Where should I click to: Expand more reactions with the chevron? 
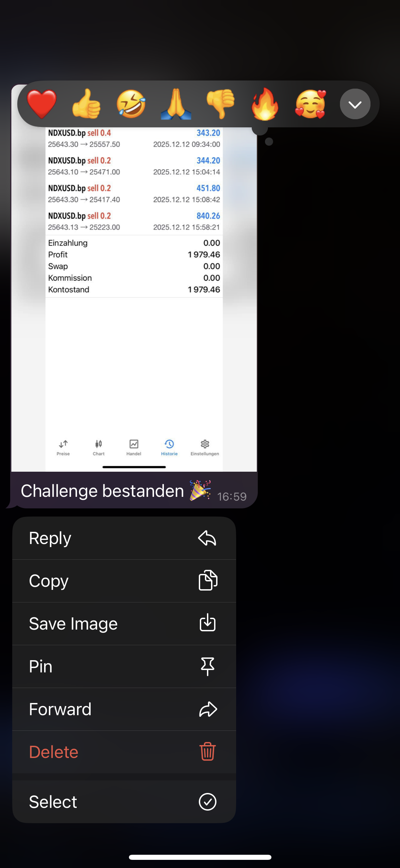point(355,104)
